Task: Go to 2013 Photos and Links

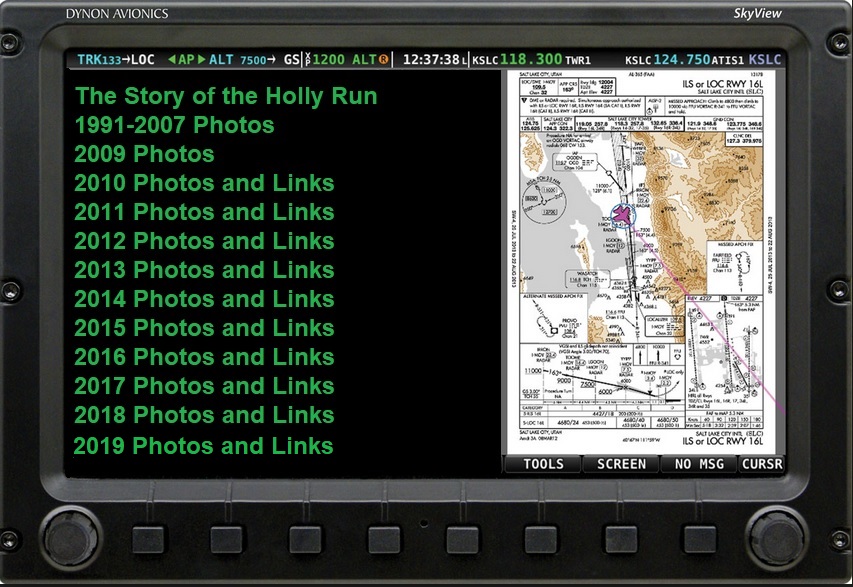Action: point(204,270)
